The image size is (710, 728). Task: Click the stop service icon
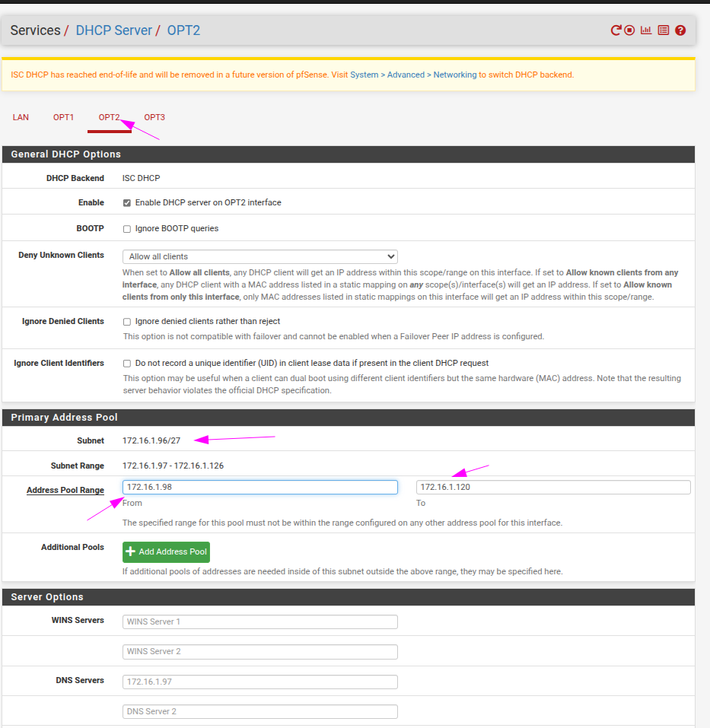click(x=629, y=30)
